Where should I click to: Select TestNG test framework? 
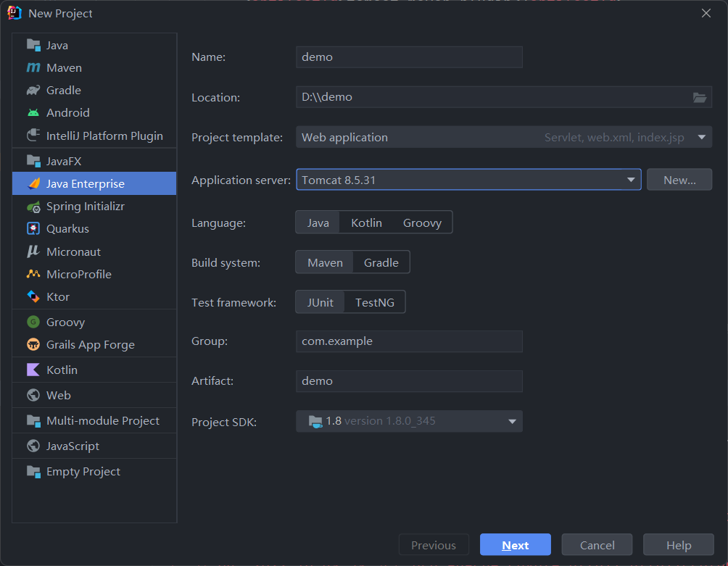(x=375, y=302)
